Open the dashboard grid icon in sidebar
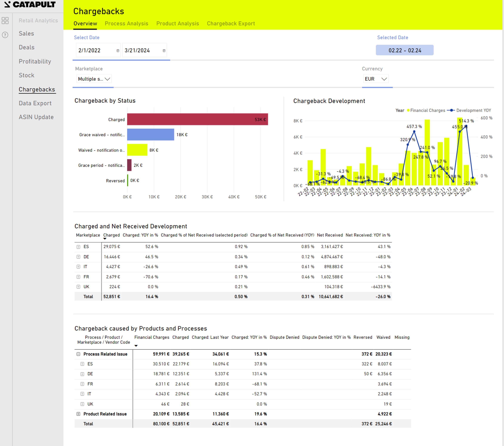 [5, 20]
